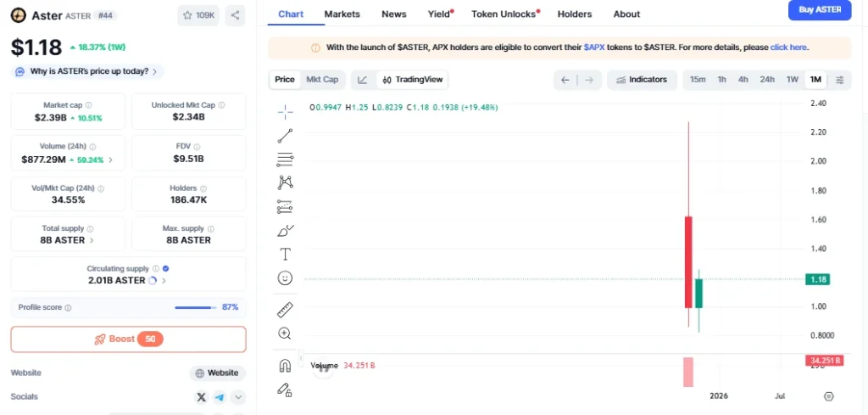This screenshot has width=868, height=415.
Task: Expand more socials dropdown chevron
Action: coord(238,396)
